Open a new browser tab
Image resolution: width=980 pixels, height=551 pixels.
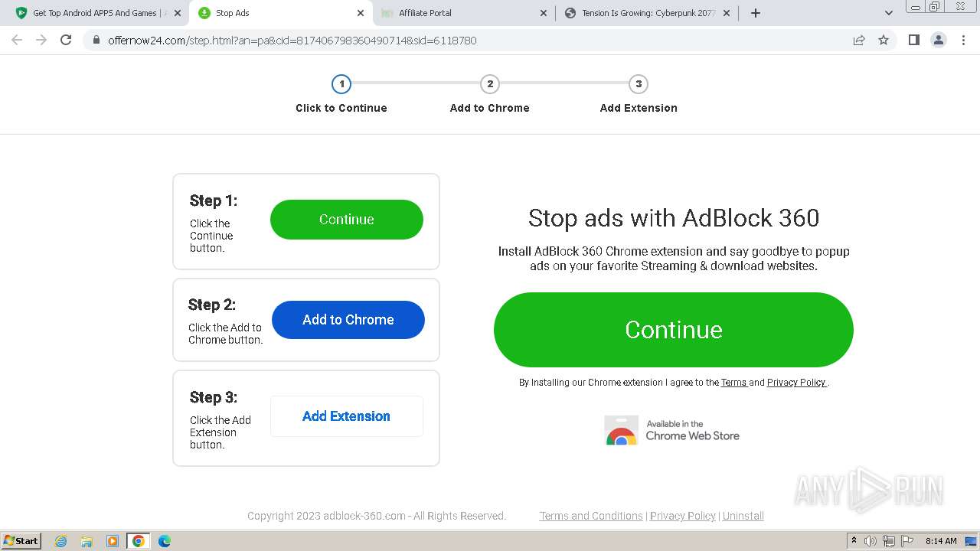click(x=756, y=13)
